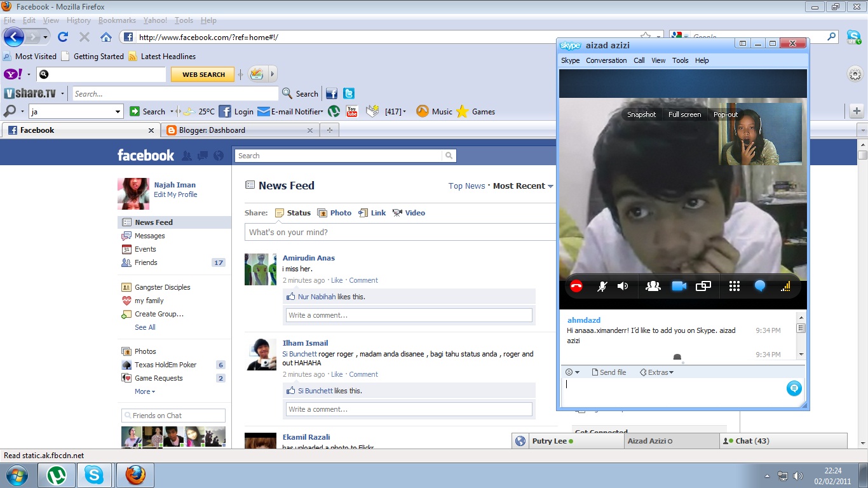
Task: Expand the 'ja' search combo box dropdown
Action: [118, 112]
